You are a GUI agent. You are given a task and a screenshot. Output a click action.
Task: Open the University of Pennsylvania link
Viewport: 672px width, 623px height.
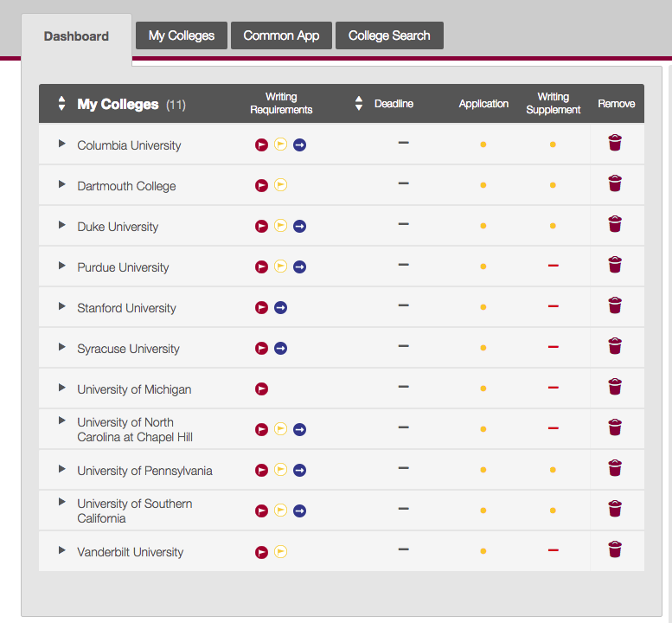click(x=144, y=471)
